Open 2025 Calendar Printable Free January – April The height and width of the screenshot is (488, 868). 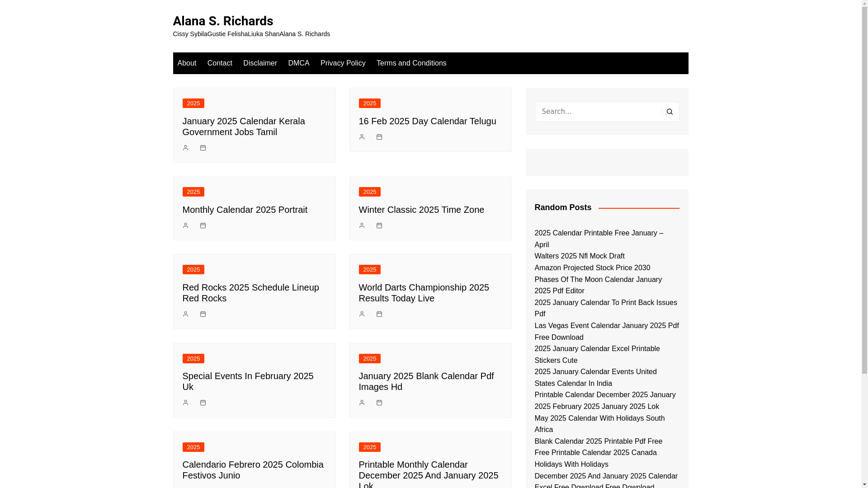click(599, 239)
